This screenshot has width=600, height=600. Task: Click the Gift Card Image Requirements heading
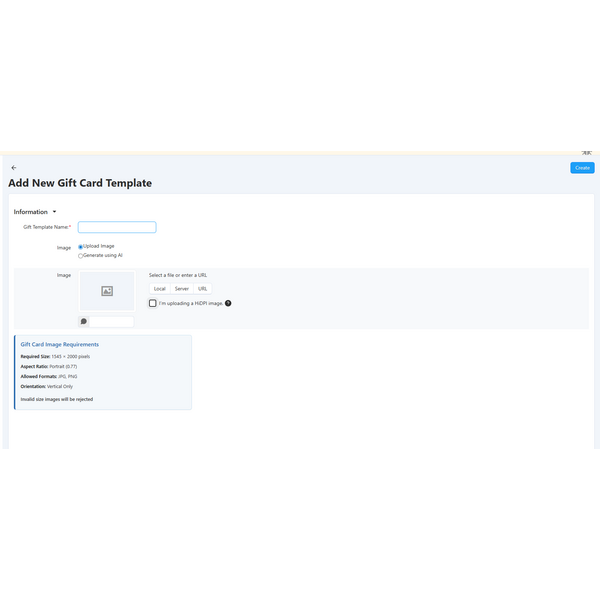click(x=60, y=344)
